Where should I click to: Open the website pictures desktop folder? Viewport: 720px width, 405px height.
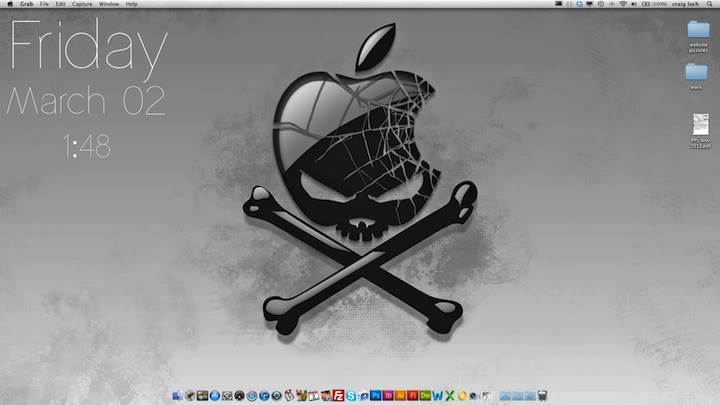tap(698, 37)
